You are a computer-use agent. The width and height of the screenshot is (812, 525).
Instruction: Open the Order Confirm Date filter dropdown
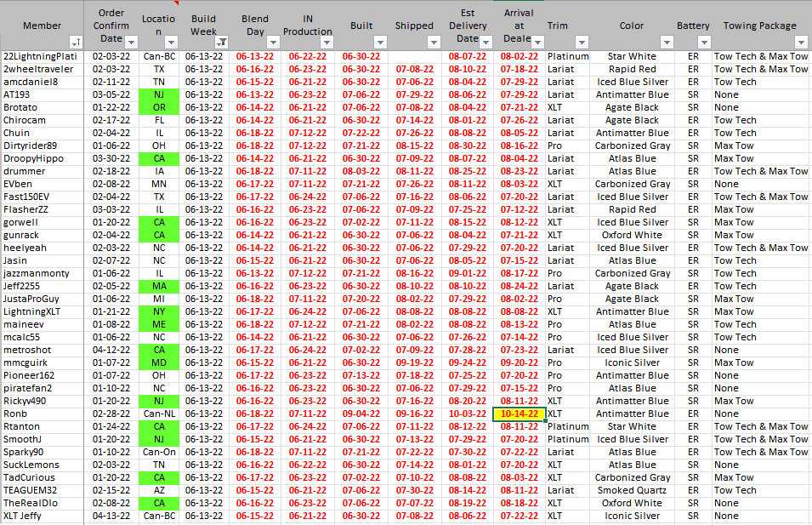point(131,42)
